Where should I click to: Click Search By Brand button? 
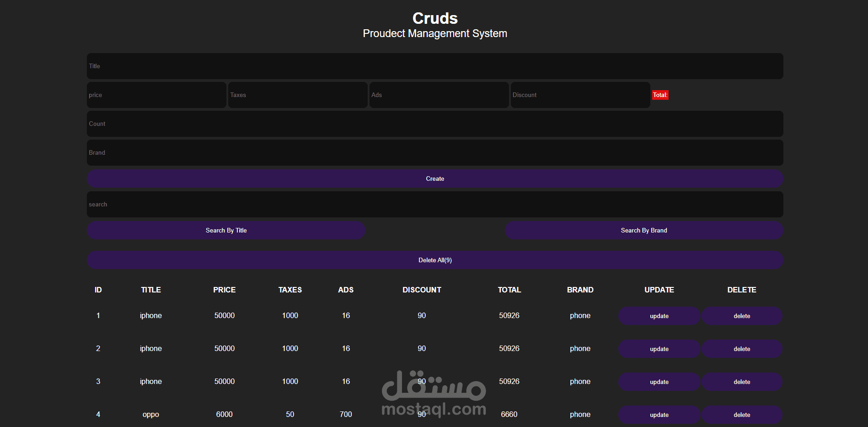[x=643, y=230]
